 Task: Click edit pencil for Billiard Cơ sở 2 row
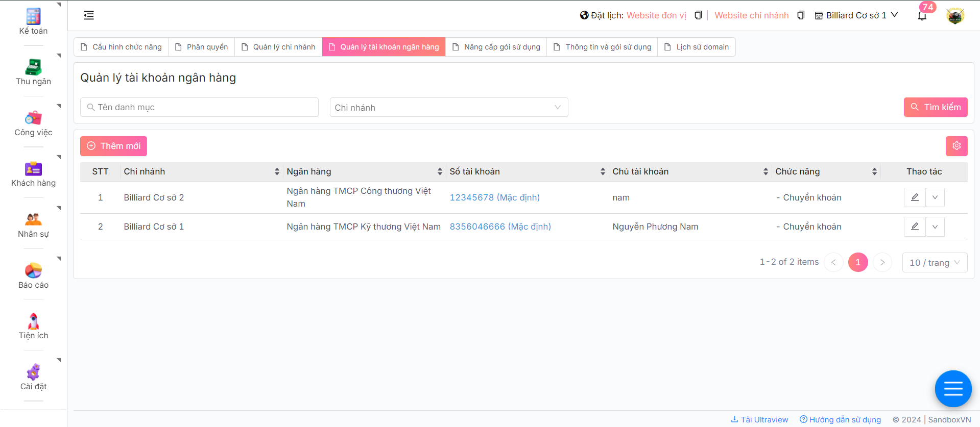point(915,197)
